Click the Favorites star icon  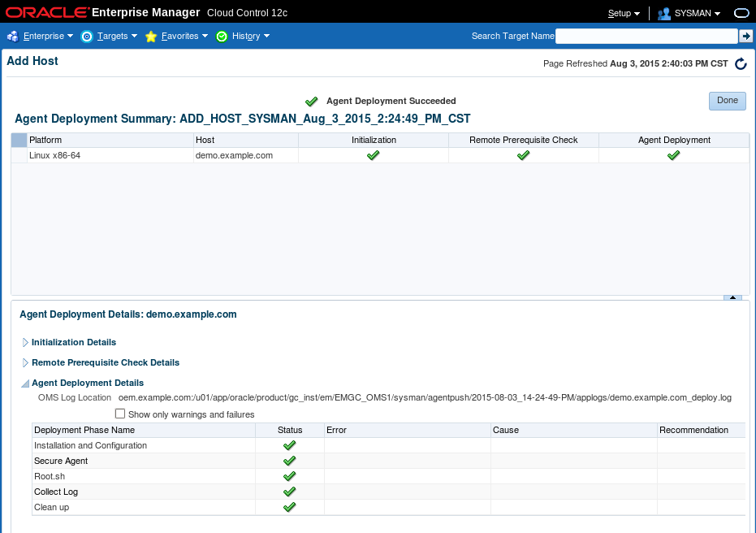[x=151, y=37]
